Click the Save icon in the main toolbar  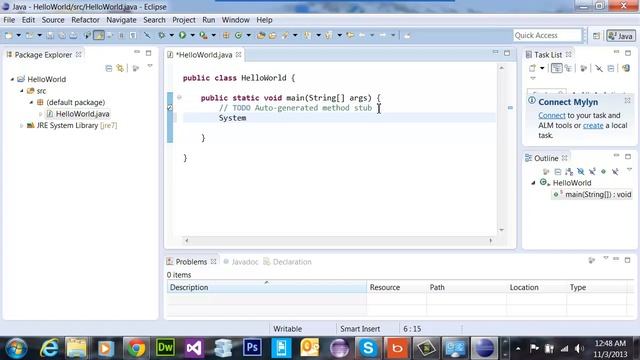click(50, 36)
